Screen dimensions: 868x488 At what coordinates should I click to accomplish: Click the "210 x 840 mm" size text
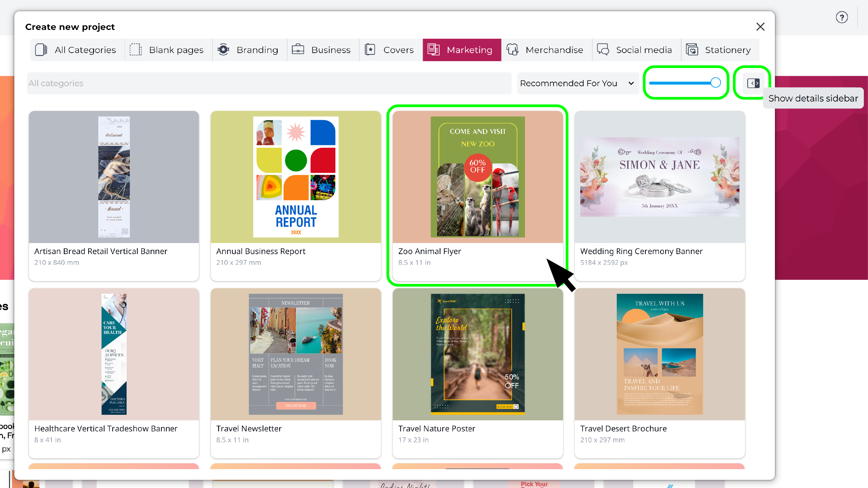pyautogui.click(x=57, y=262)
